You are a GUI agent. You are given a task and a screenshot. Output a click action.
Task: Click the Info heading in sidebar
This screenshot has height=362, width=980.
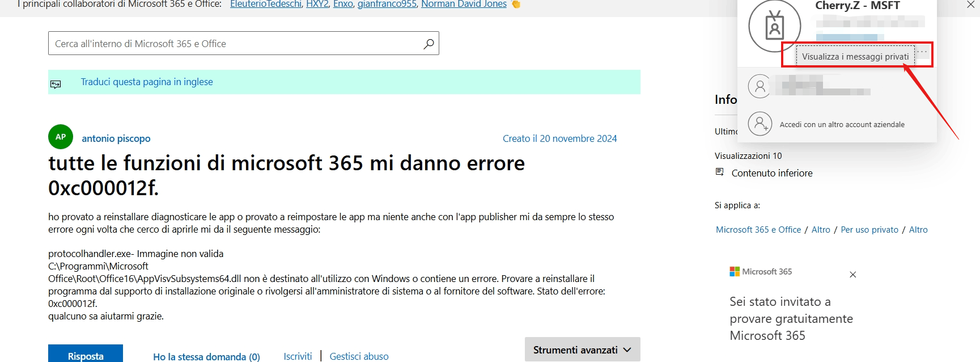(726, 99)
